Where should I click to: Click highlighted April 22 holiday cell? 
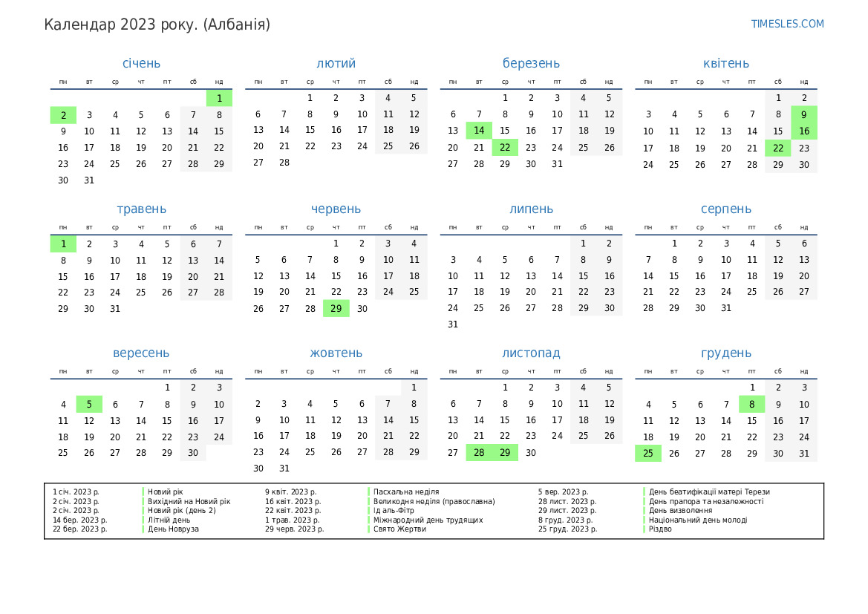[777, 148]
